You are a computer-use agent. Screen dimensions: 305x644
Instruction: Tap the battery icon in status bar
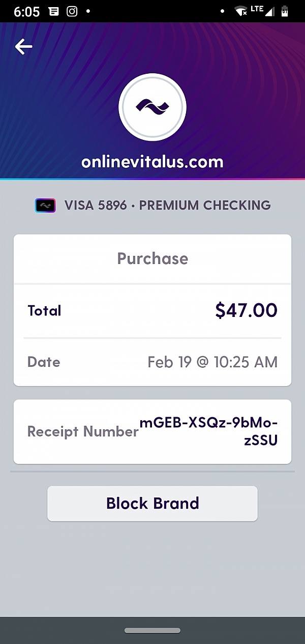coord(285,11)
